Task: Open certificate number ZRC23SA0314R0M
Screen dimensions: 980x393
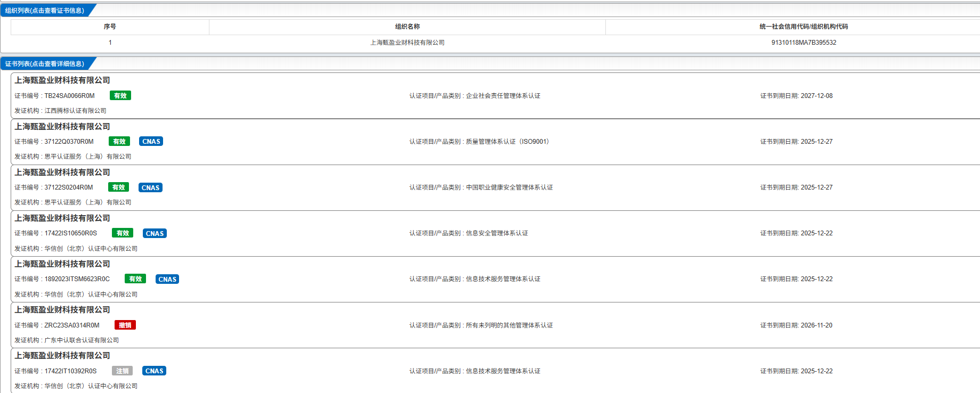Action: tap(71, 325)
